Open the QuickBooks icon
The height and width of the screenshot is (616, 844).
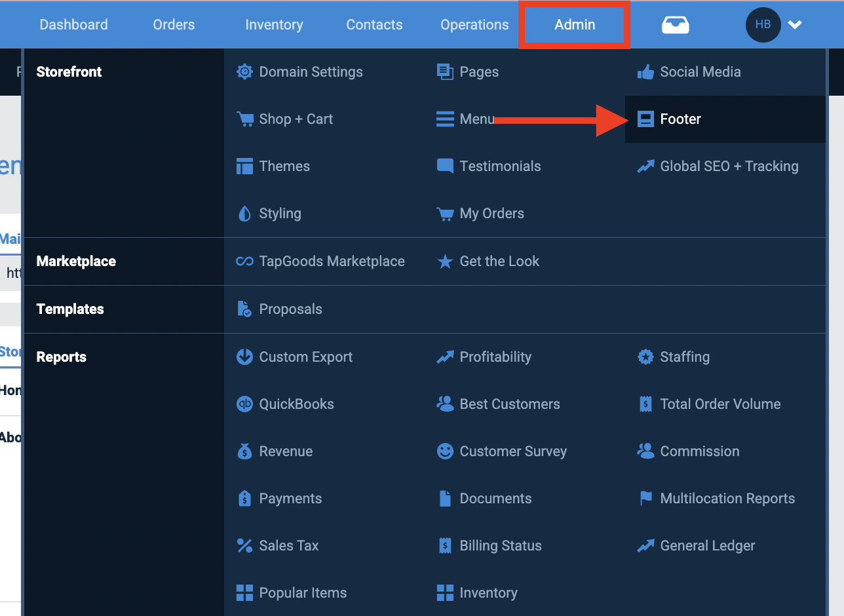click(x=244, y=404)
